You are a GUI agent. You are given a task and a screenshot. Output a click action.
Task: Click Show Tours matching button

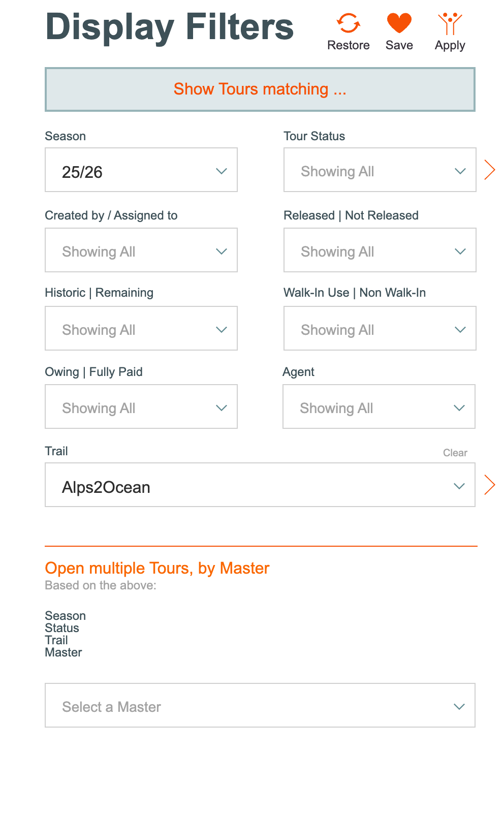[x=260, y=89]
